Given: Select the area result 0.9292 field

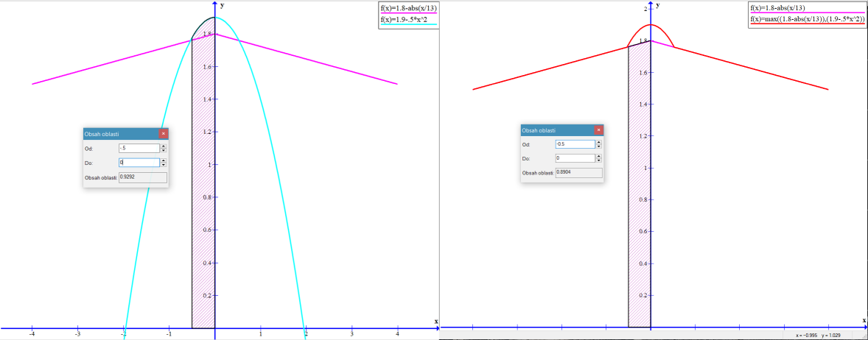Looking at the screenshot, I should click(142, 177).
